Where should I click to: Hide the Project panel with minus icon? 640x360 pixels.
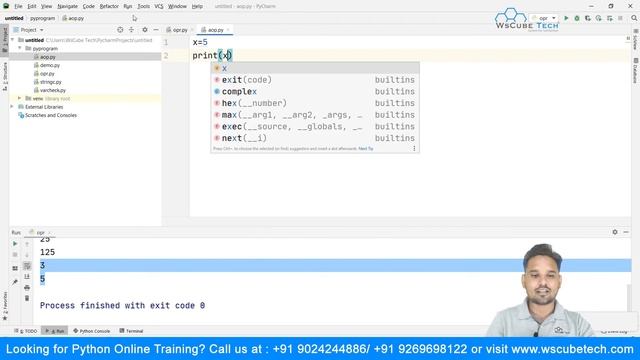tap(156, 30)
